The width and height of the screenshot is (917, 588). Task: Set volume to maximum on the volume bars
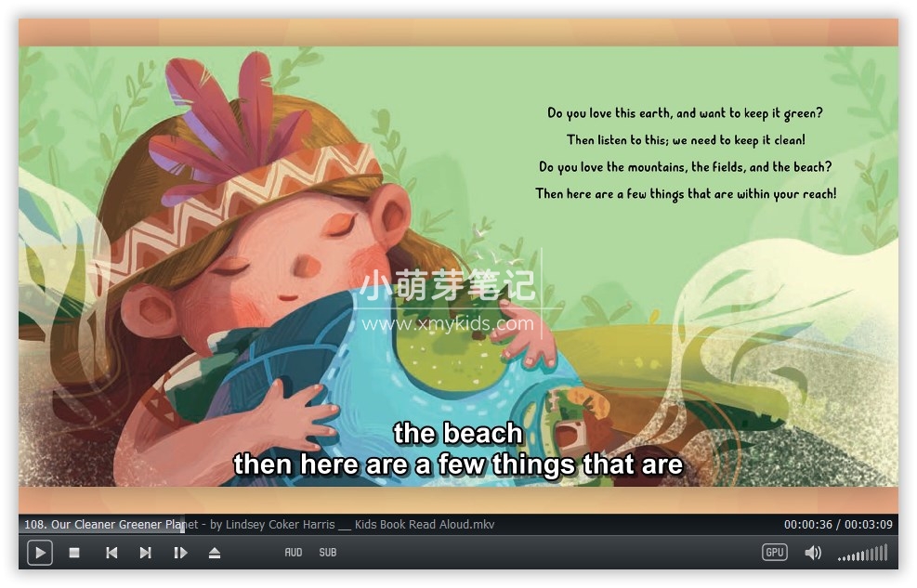[x=886, y=553]
